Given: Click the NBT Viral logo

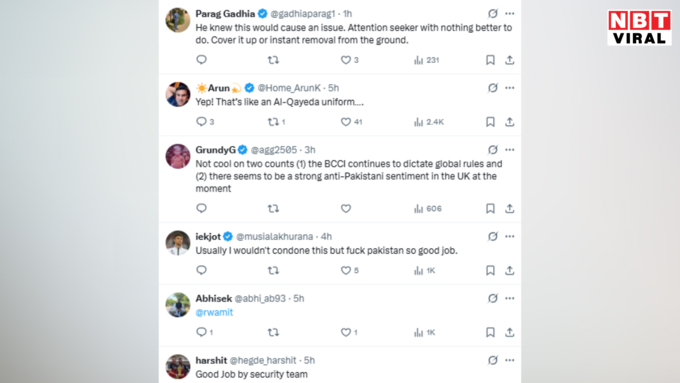Looking at the screenshot, I should click(x=639, y=28).
